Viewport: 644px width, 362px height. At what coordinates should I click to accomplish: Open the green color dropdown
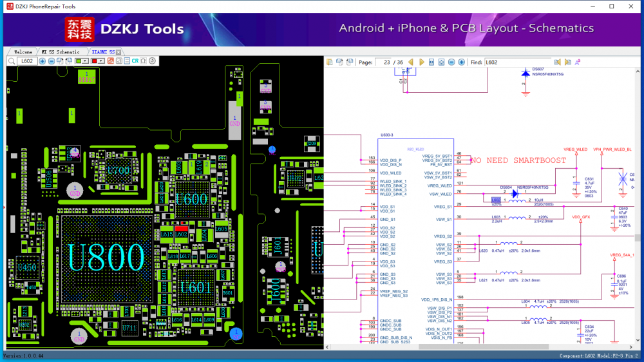[86, 61]
